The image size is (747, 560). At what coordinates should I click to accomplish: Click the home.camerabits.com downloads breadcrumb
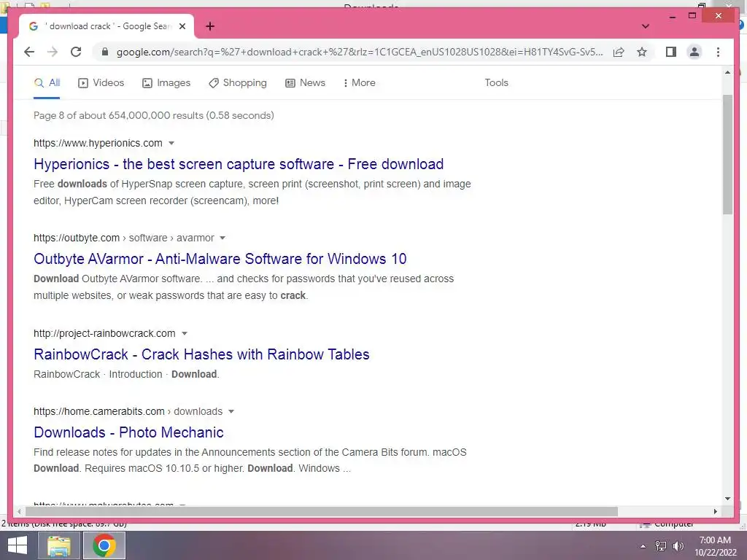(x=128, y=411)
